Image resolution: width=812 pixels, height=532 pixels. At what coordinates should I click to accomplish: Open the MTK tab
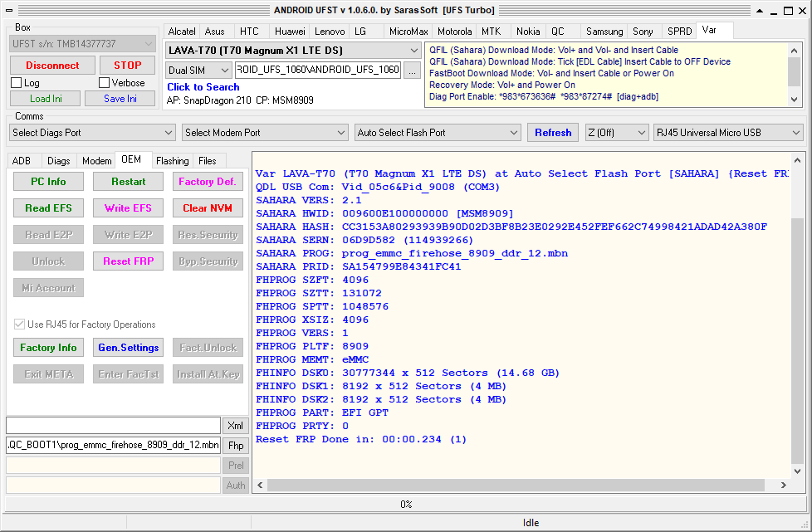point(491,32)
